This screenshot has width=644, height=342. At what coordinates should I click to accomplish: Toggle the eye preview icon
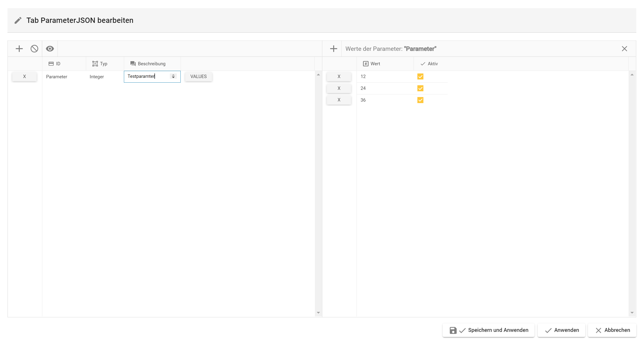(50, 49)
